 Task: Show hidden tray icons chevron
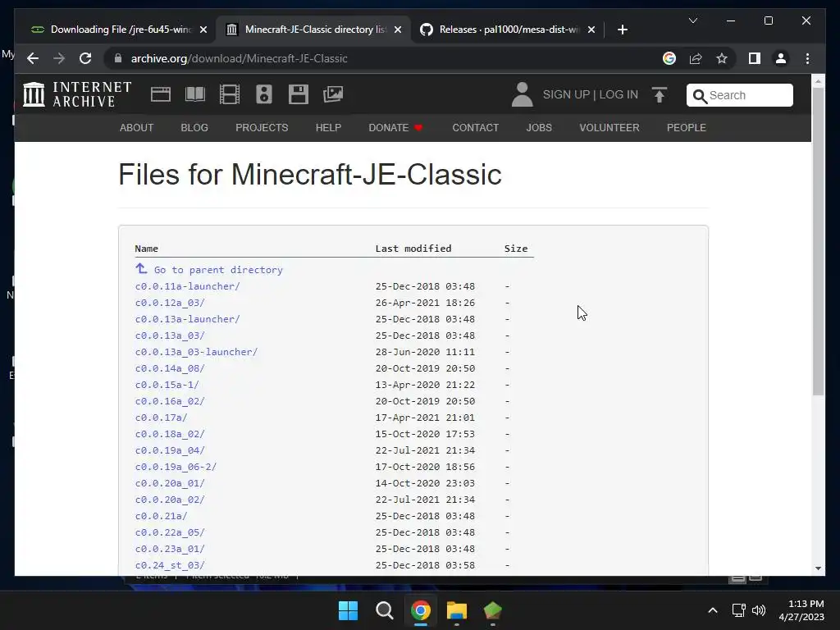713,610
